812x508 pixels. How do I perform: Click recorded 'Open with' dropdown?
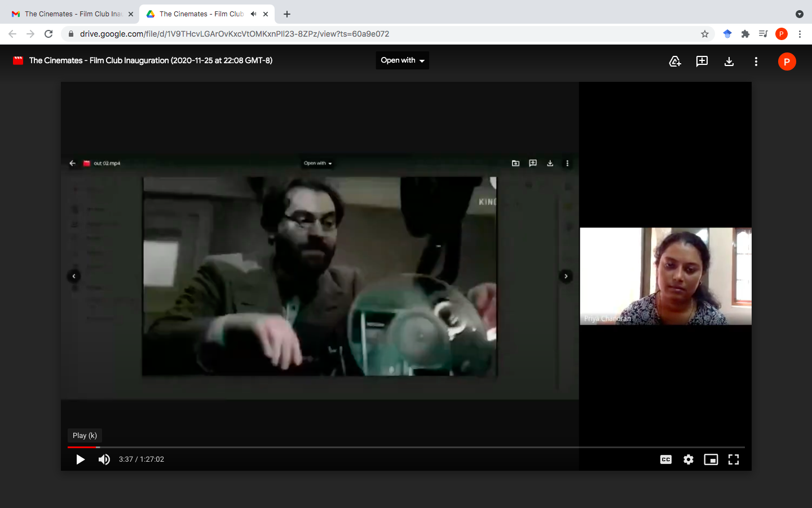318,163
